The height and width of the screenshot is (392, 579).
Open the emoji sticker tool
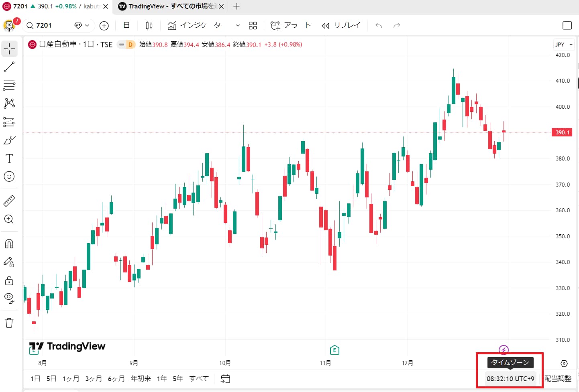coord(9,176)
